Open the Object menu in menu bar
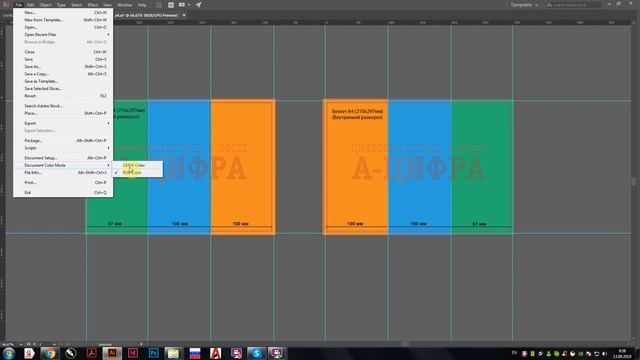The width and height of the screenshot is (640, 360). (x=45, y=5)
